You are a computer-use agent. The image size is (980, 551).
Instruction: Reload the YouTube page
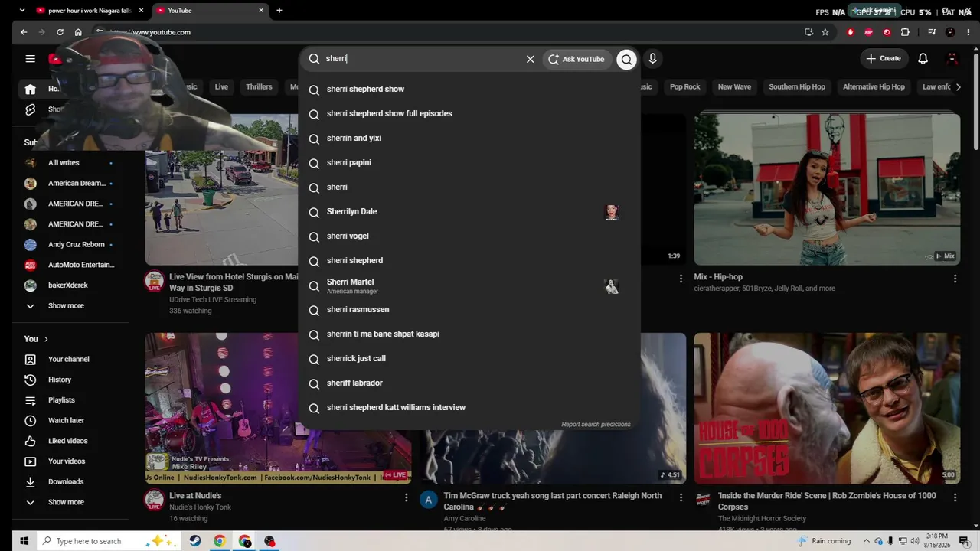60,32
